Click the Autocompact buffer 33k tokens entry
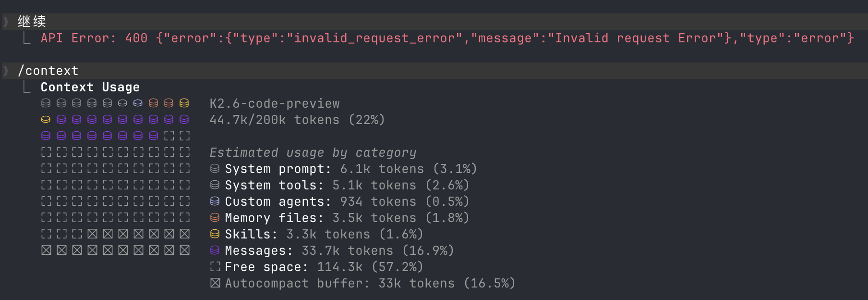This screenshot has height=300, width=868. point(370,283)
